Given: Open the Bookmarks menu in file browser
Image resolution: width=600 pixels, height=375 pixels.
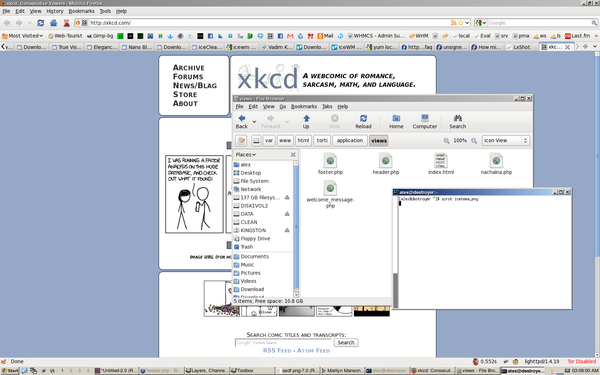Looking at the screenshot, I should [304, 106].
